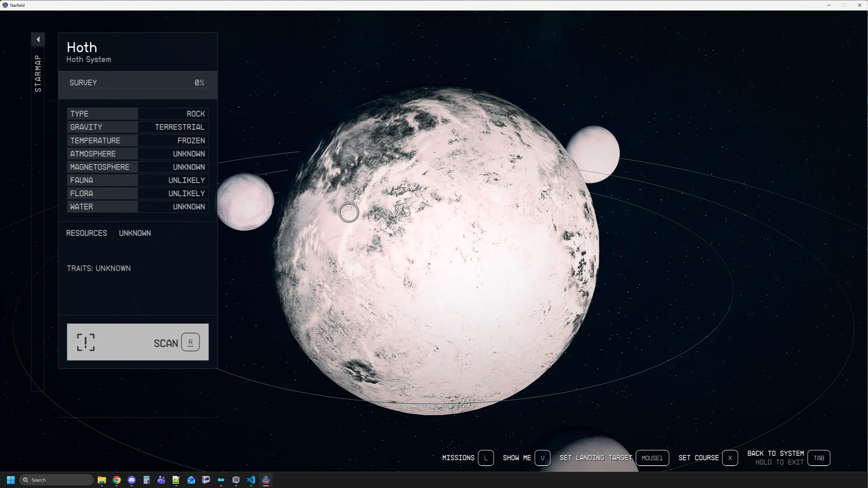Click the BACK TO SYSTEM label
The image size is (868, 488).
[x=775, y=453]
